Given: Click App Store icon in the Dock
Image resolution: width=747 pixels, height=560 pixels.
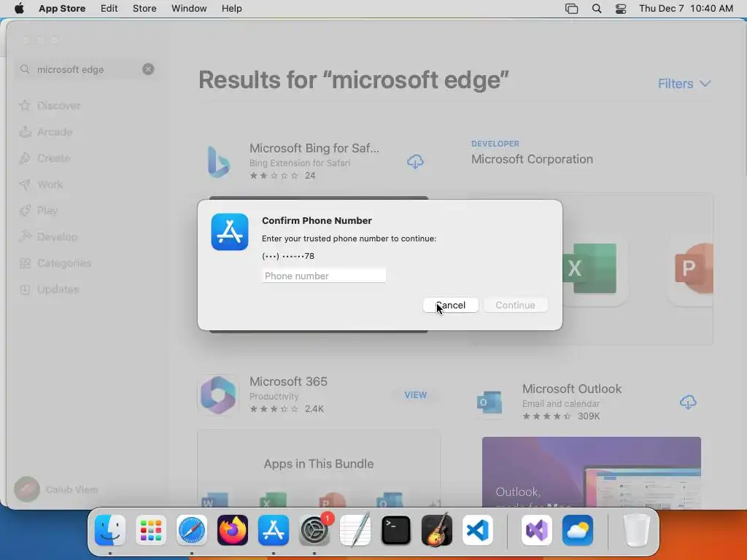Looking at the screenshot, I should [x=274, y=530].
